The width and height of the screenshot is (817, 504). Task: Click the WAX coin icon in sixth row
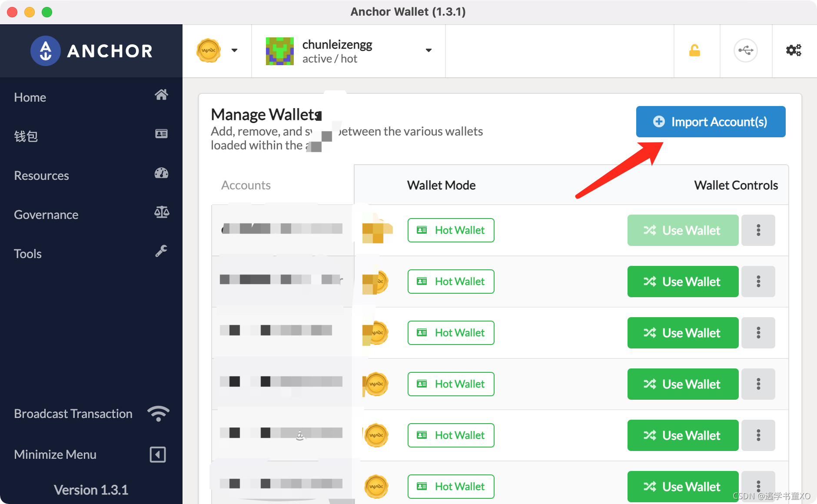click(376, 487)
